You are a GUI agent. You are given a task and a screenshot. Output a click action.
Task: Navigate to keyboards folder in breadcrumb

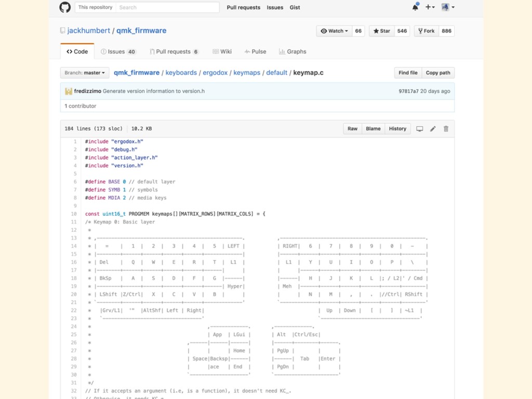(x=181, y=73)
